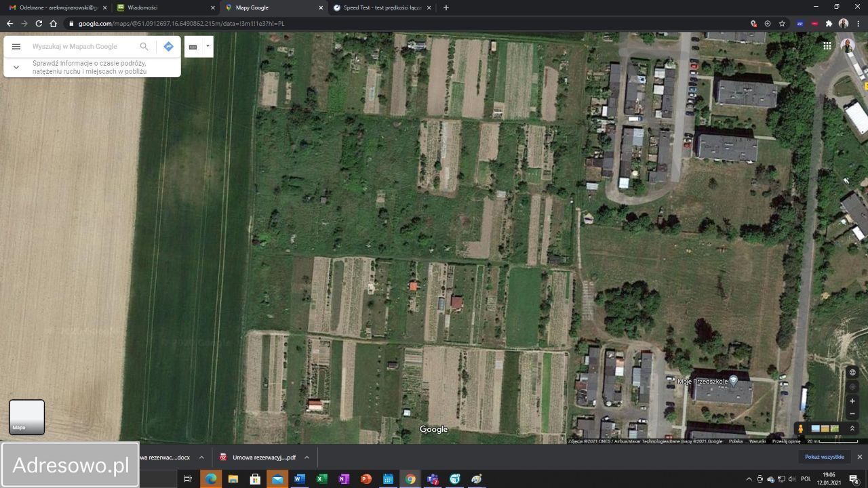Switch to the Speed Test tab
Viewport: 868px width, 488px height.
[380, 7]
